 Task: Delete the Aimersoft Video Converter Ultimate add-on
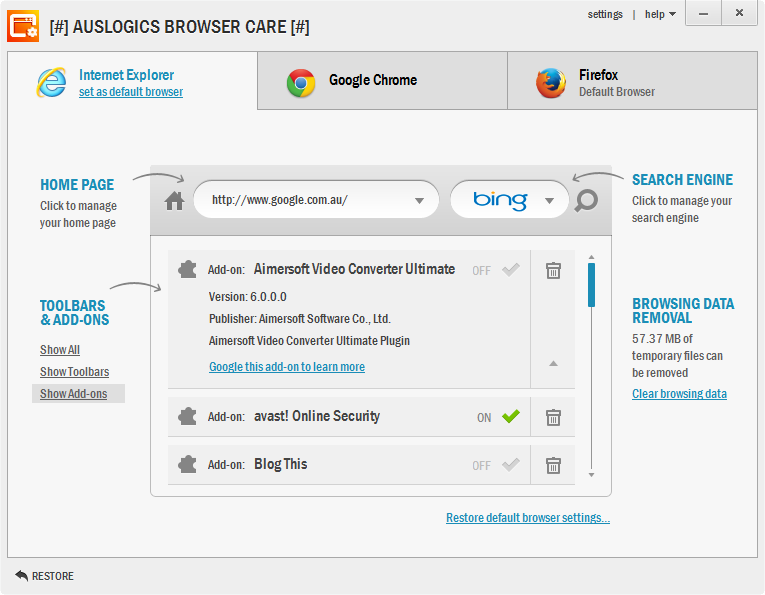(553, 270)
